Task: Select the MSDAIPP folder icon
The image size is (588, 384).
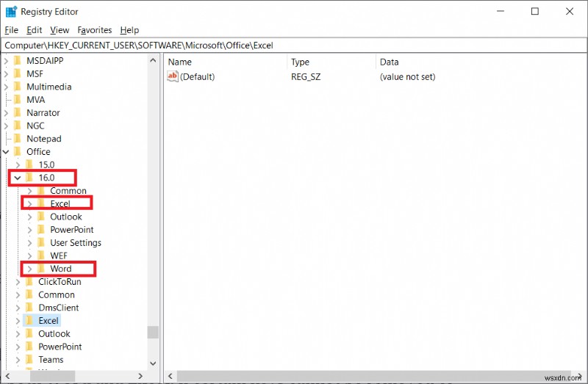Action: [17, 61]
